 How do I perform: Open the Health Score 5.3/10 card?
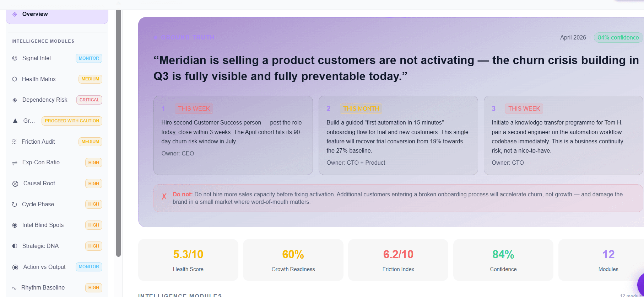(188, 260)
